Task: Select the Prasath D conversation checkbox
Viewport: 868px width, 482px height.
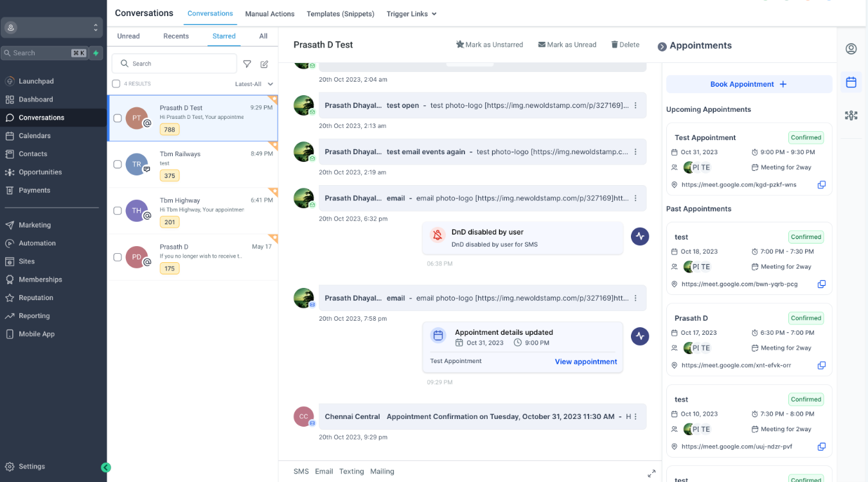Action: point(118,257)
